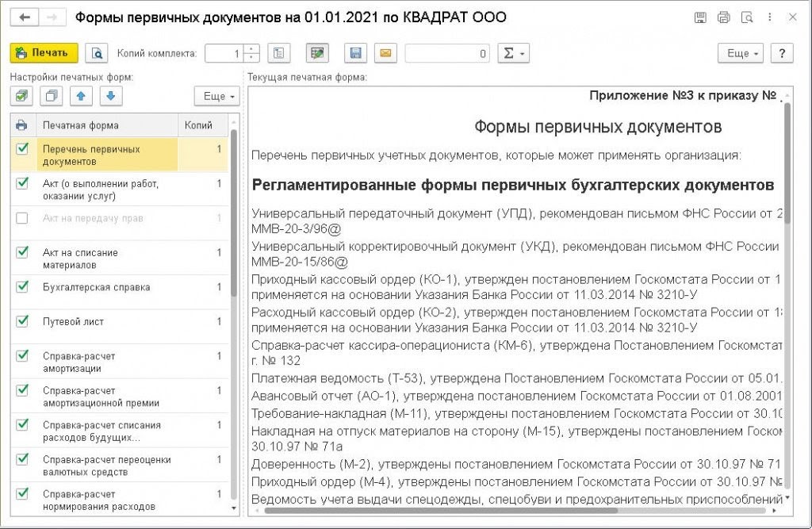Click the send by email envelope icon
Screen dimensions: 812x529
point(385,53)
